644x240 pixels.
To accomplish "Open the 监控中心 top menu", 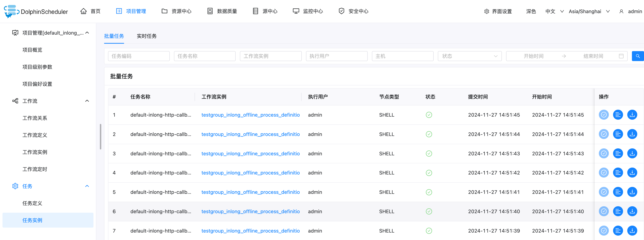I will 308,11.
